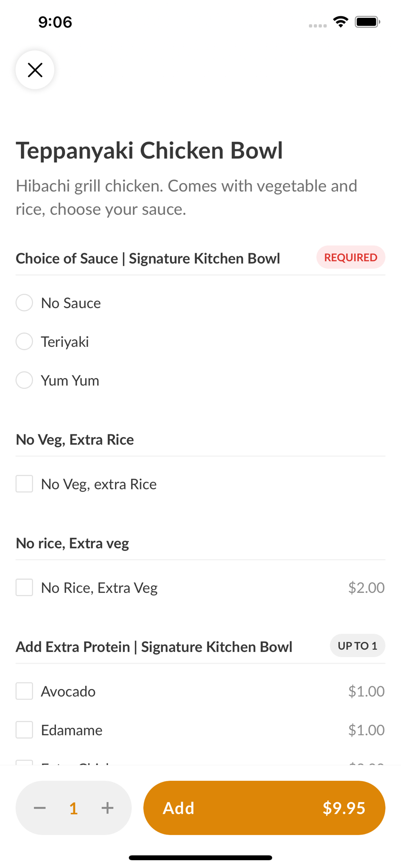401x868 pixels.
Task: Choose the Teriyaki sauce option
Action: pyautogui.click(x=24, y=342)
